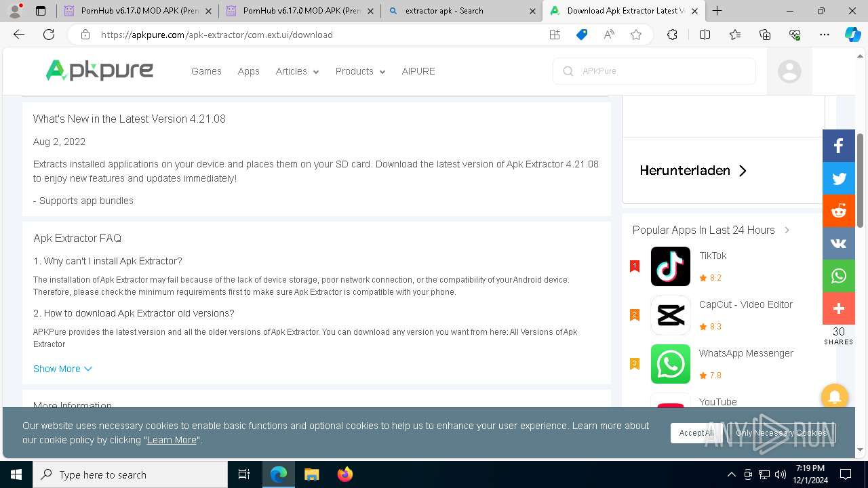This screenshot has height=488, width=868.
Task: Open browser extensions menu
Action: (x=672, y=35)
